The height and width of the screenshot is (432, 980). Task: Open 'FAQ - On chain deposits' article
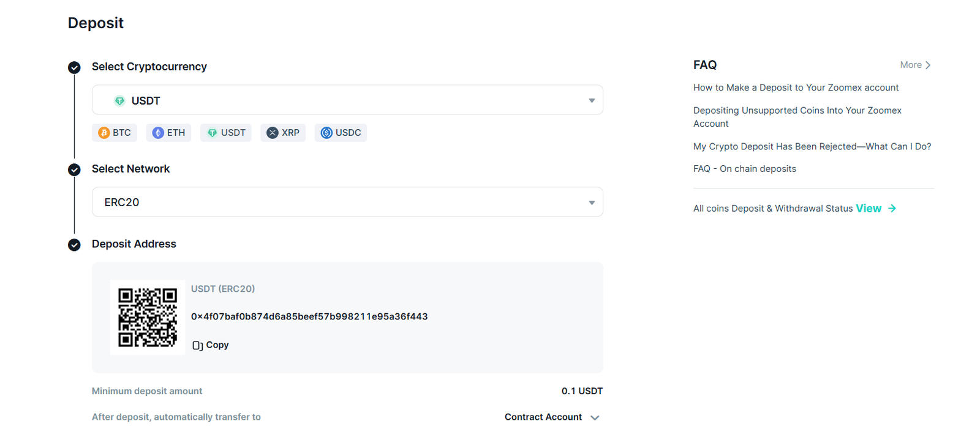click(x=745, y=169)
